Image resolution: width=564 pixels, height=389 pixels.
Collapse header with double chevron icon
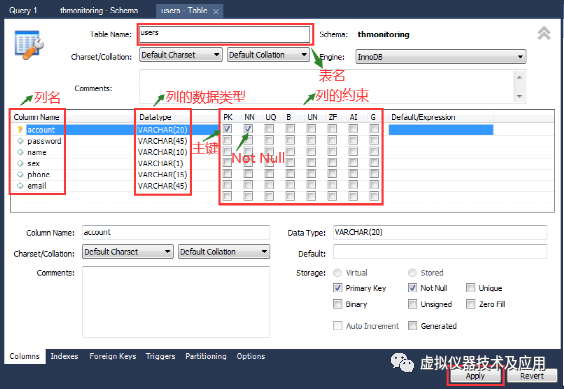[x=544, y=33]
